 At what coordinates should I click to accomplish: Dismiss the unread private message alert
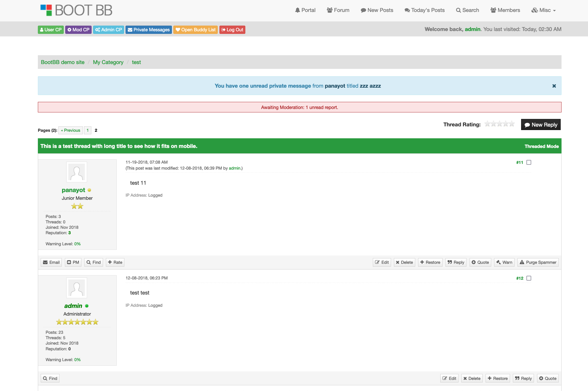coord(554,86)
